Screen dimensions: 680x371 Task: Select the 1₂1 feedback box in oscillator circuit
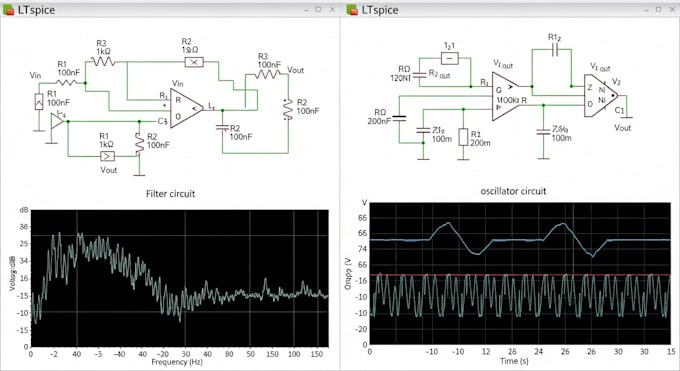[x=449, y=58]
